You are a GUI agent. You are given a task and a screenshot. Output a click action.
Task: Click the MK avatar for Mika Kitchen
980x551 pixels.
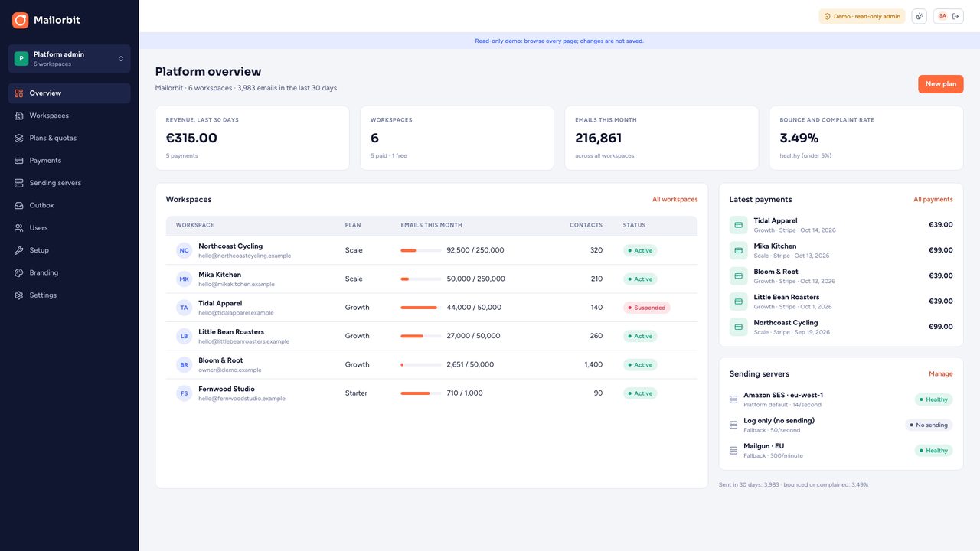pyautogui.click(x=184, y=279)
